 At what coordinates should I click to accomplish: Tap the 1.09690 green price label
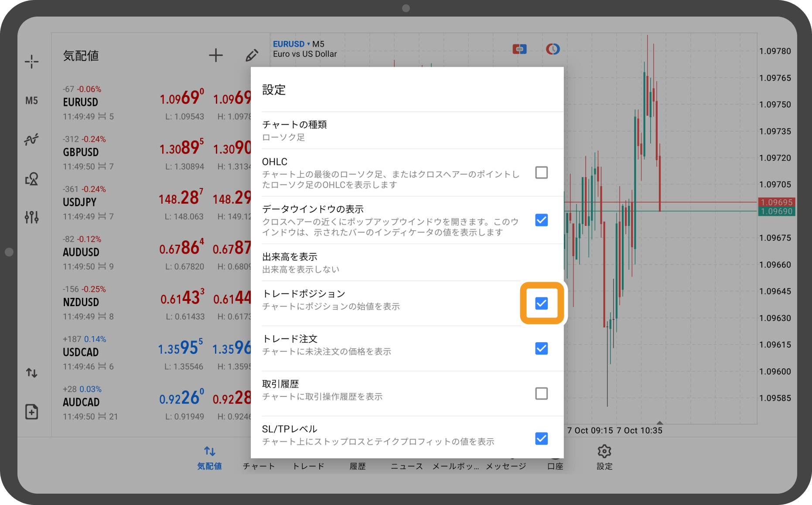[777, 212]
